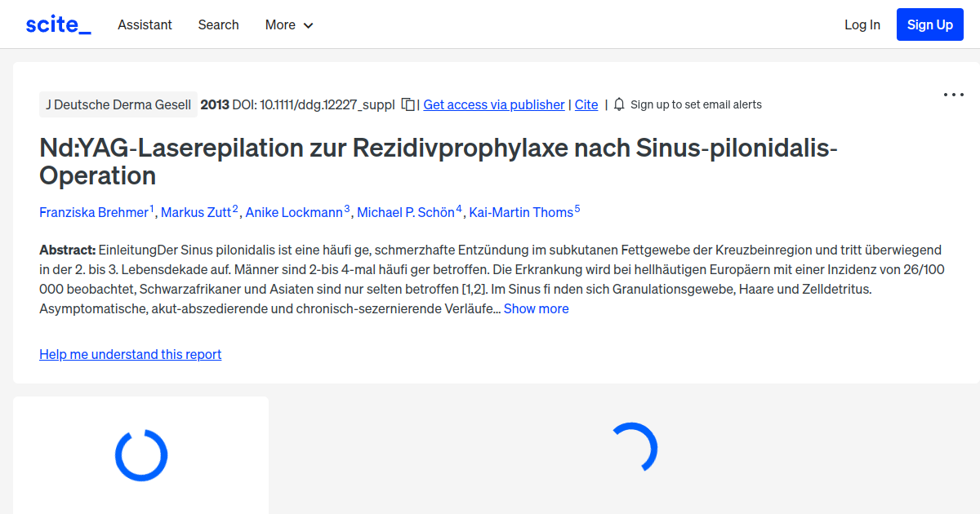This screenshot has width=980, height=514.
Task: Click the Sign Up button
Action: point(929,24)
